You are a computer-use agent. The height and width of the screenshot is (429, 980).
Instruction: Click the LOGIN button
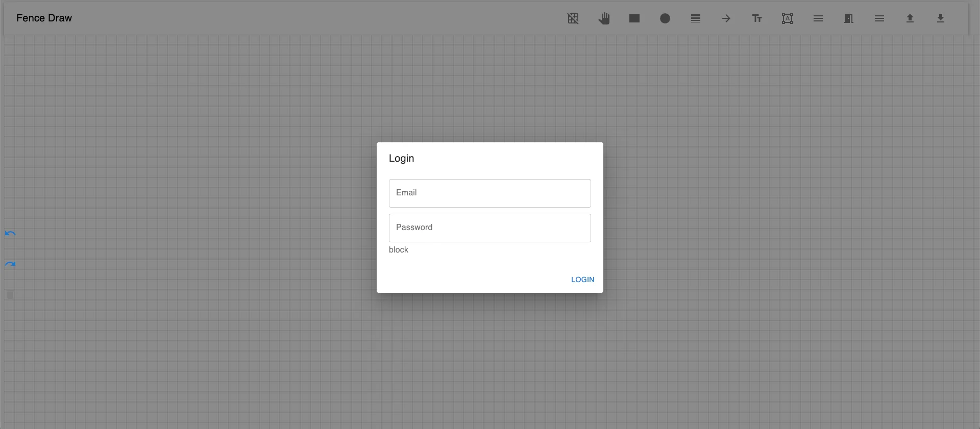coord(582,280)
